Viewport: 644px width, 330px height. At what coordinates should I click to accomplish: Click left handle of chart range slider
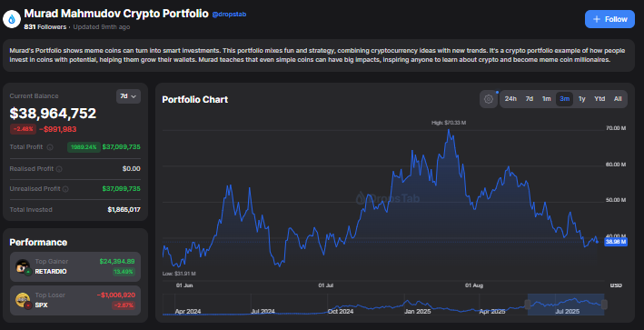528,305
